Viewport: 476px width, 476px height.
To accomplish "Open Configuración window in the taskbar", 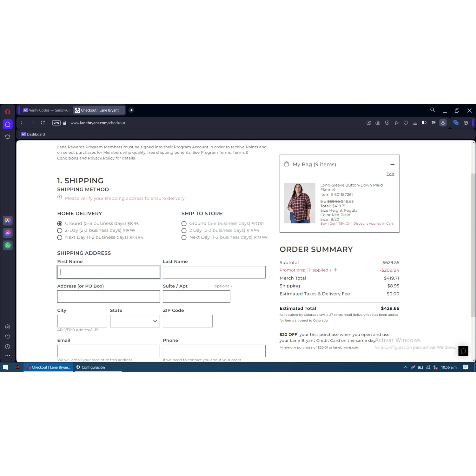I will click(98, 367).
